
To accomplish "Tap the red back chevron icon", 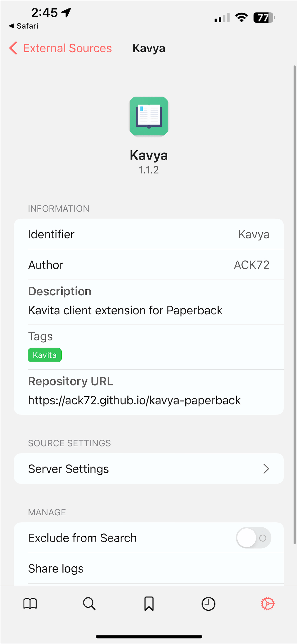I will click(13, 48).
